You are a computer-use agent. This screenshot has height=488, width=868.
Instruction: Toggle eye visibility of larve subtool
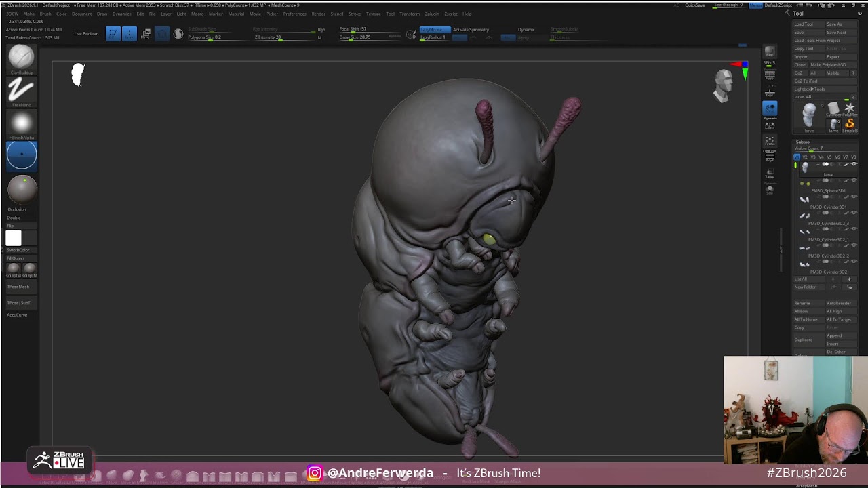854,164
